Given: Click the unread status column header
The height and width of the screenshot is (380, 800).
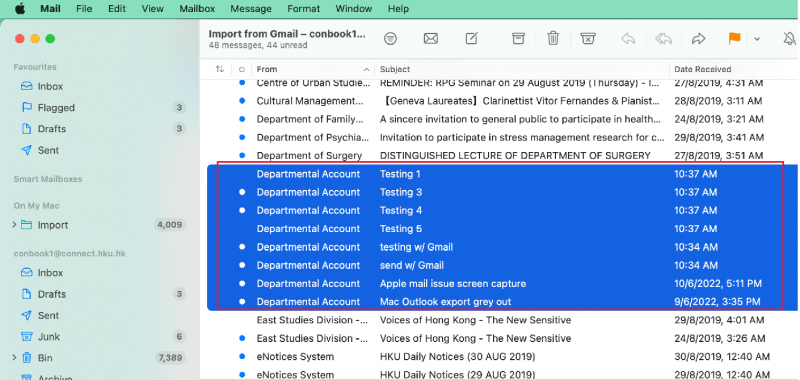Looking at the screenshot, I should (242, 69).
